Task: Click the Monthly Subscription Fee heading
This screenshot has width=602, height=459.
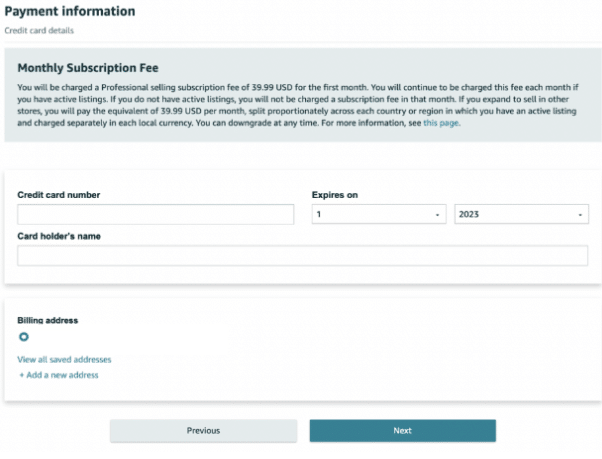Action: tap(88, 68)
